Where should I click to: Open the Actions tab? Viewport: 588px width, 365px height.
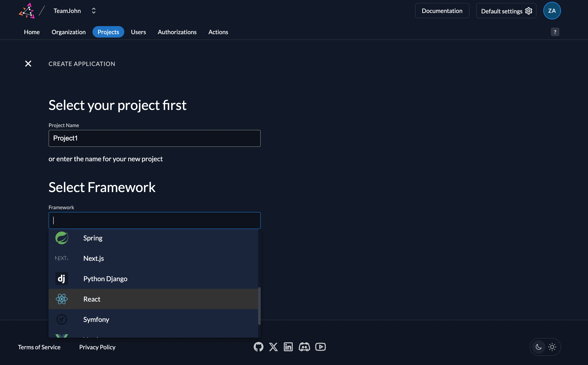tap(218, 32)
